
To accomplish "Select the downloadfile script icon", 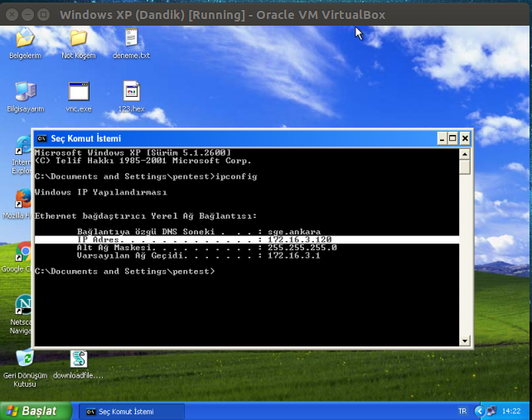I will click(79, 359).
